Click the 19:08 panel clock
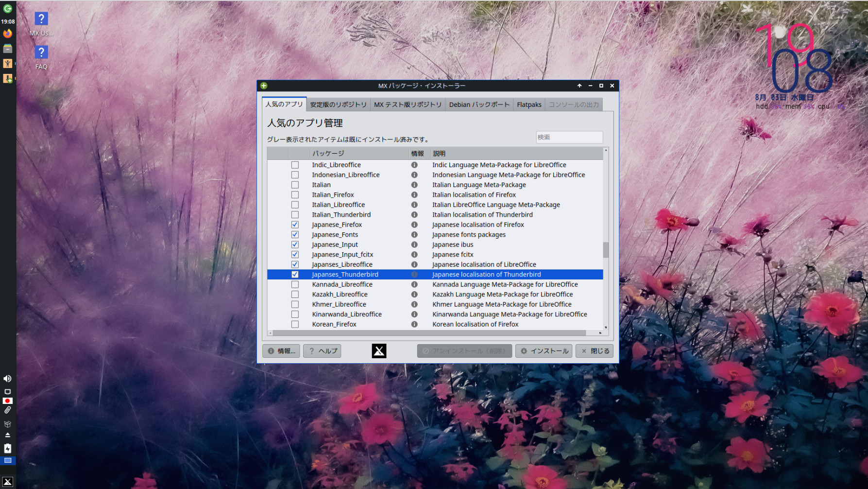This screenshot has width=868, height=489. 8,21
